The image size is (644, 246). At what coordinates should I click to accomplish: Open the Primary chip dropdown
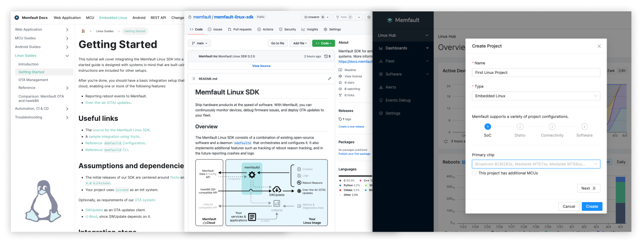coord(536,164)
